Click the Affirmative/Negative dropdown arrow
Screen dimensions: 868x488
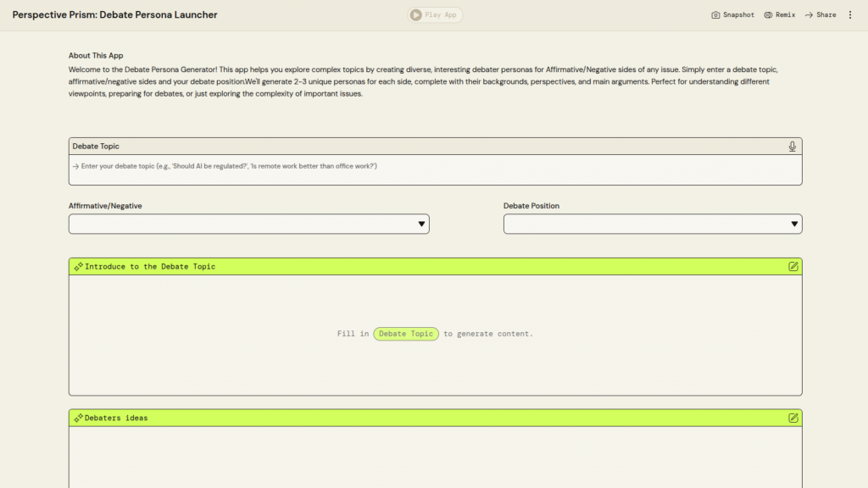coord(421,224)
